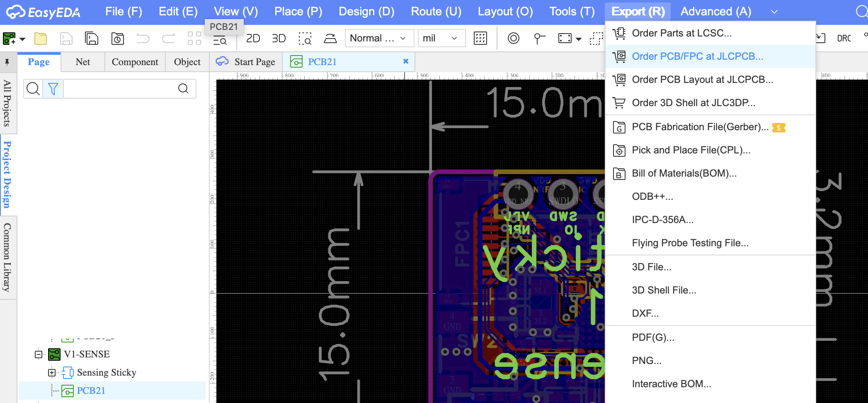The height and width of the screenshot is (403, 868).
Task: Switch to the Net tab
Action: point(83,62)
